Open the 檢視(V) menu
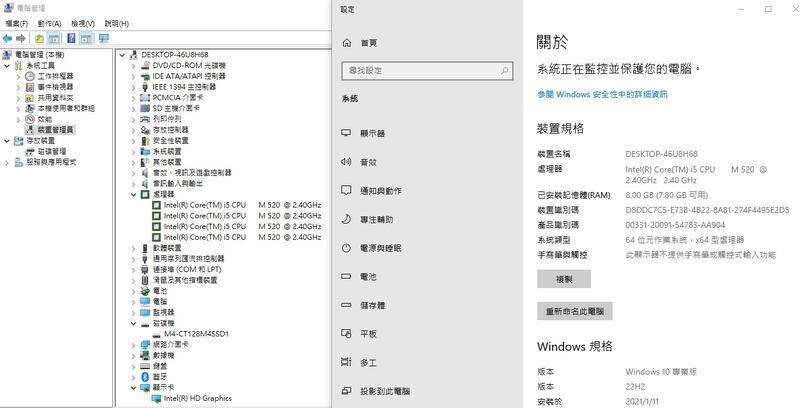 [83, 23]
